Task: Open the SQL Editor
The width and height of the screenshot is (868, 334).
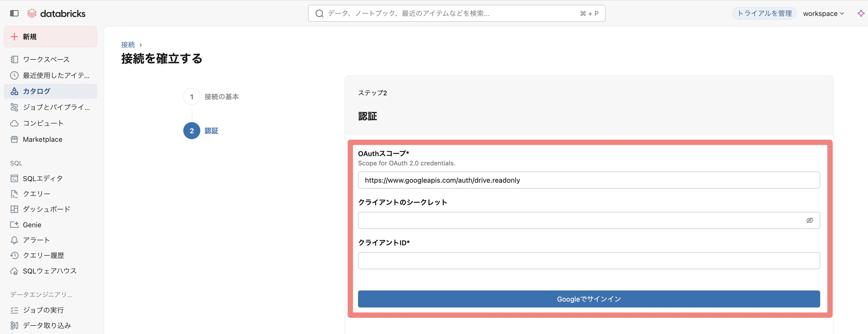Action: click(42, 178)
